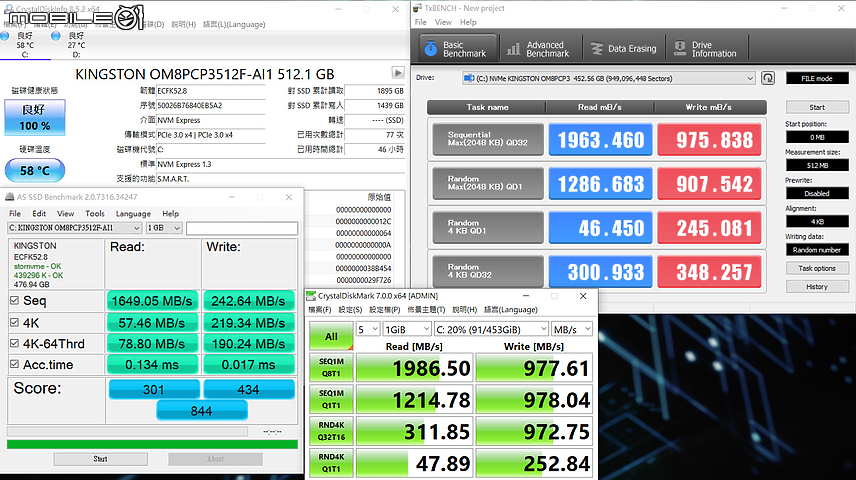The image size is (856, 480).
Task: Expand the AS SSD drive selector dropdown
Action: tap(136, 228)
